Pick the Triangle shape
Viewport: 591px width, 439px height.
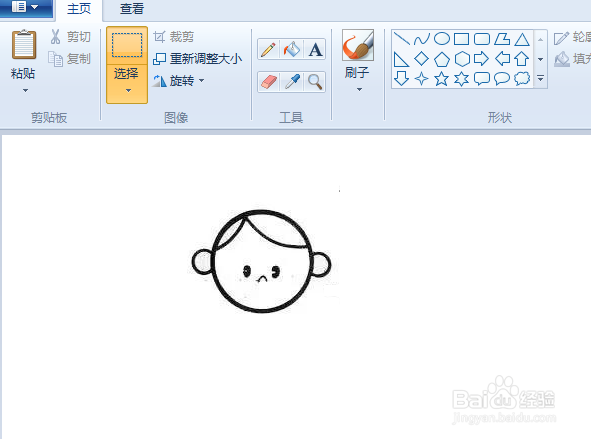(x=522, y=39)
